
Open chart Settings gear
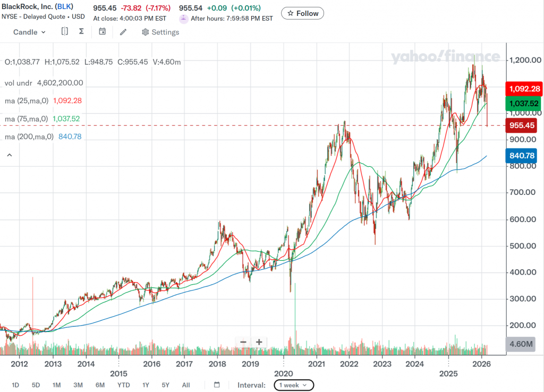160,32
